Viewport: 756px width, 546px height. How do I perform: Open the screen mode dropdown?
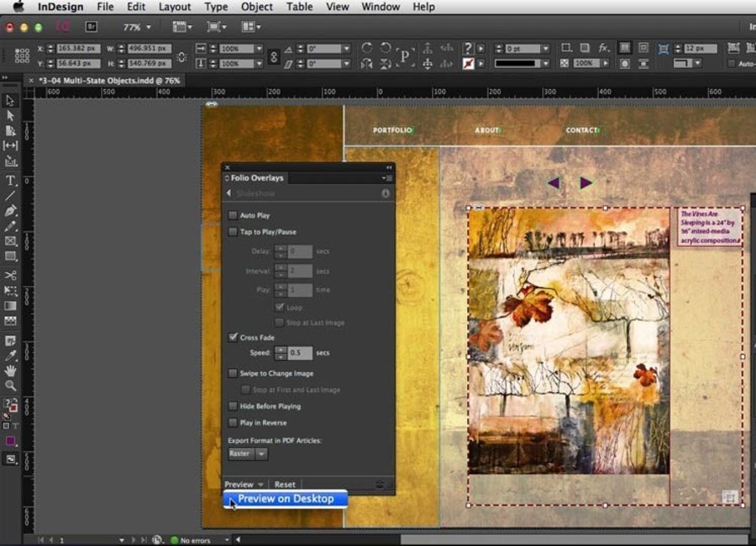pos(217,27)
